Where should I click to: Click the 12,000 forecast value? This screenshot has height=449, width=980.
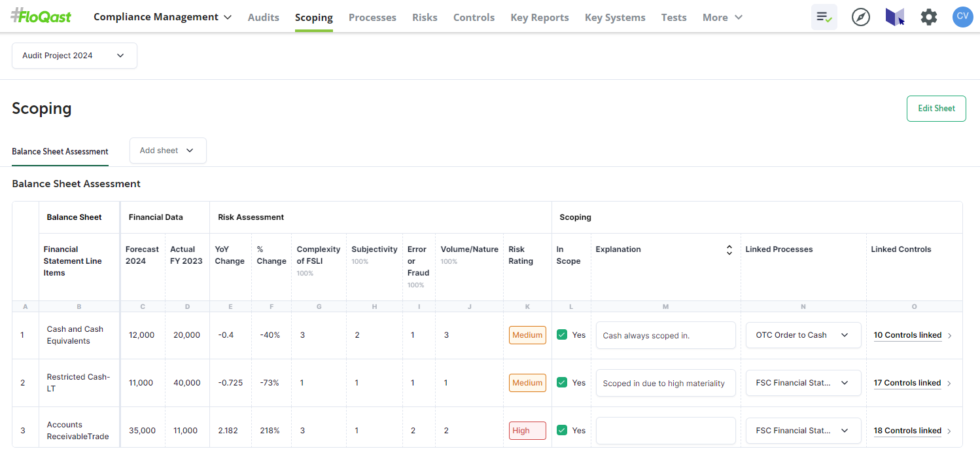[x=142, y=335]
